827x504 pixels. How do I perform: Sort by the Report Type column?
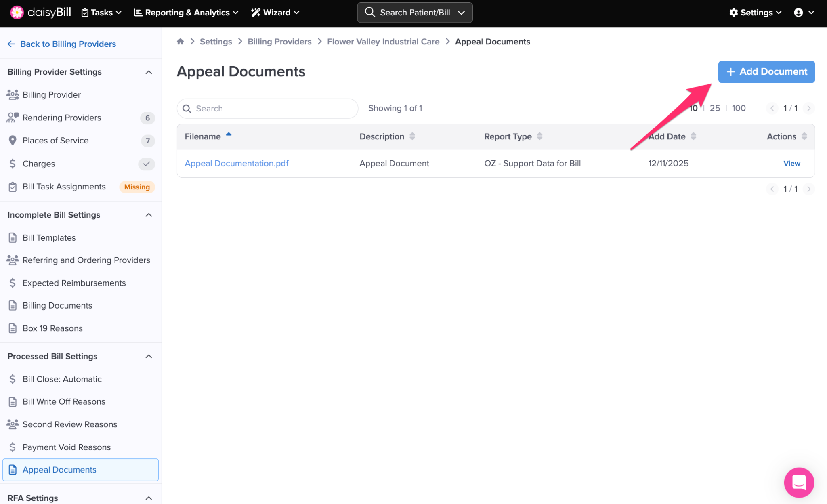539,136
